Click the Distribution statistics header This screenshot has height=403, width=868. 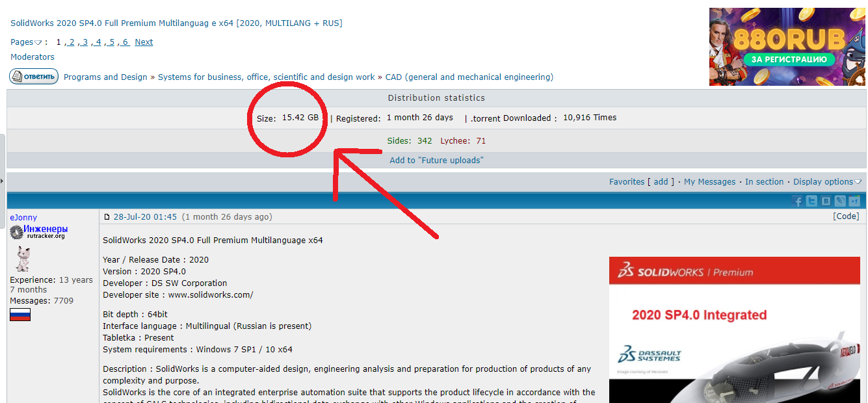pos(436,98)
